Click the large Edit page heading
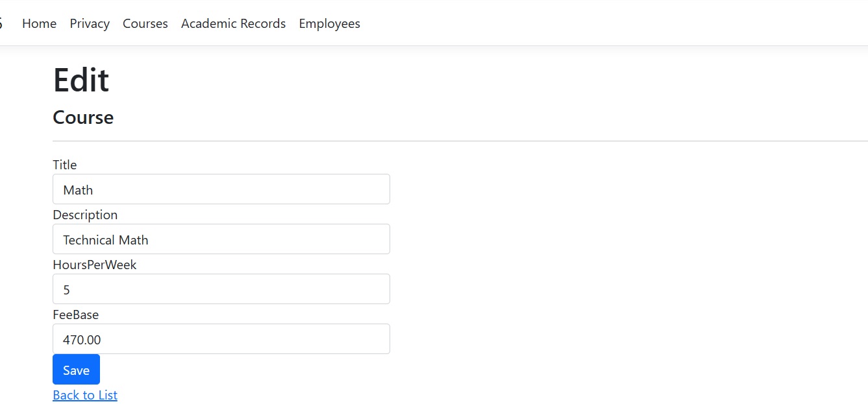The width and height of the screenshot is (868, 404). [x=81, y=80]
